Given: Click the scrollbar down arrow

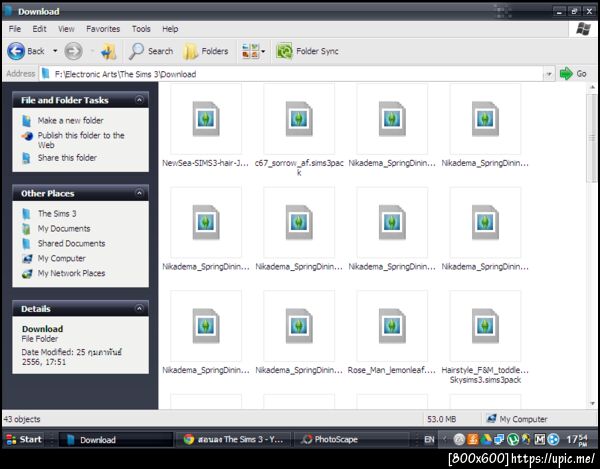Looking at the screenshot, I should click(x=592, y=404).
